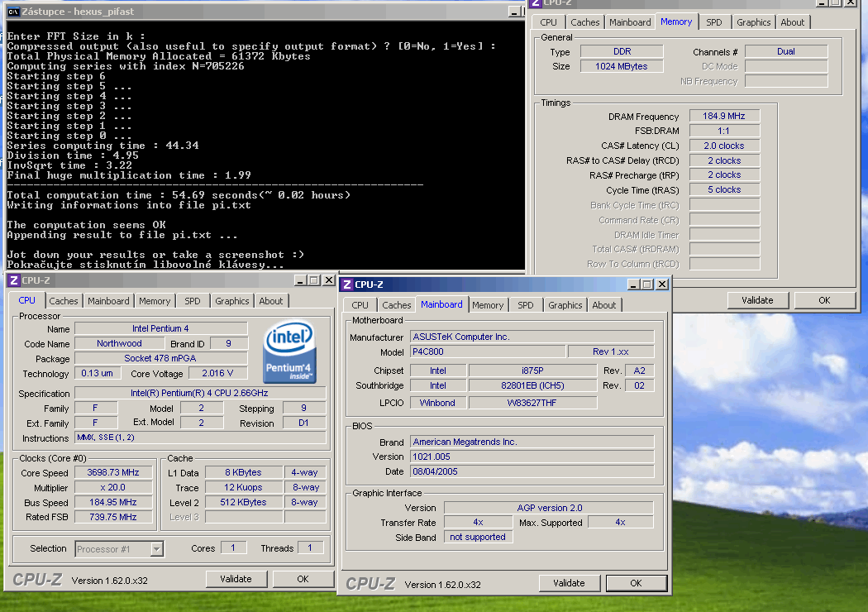Click the LPCIO value W83627THF

pos(532,403)
